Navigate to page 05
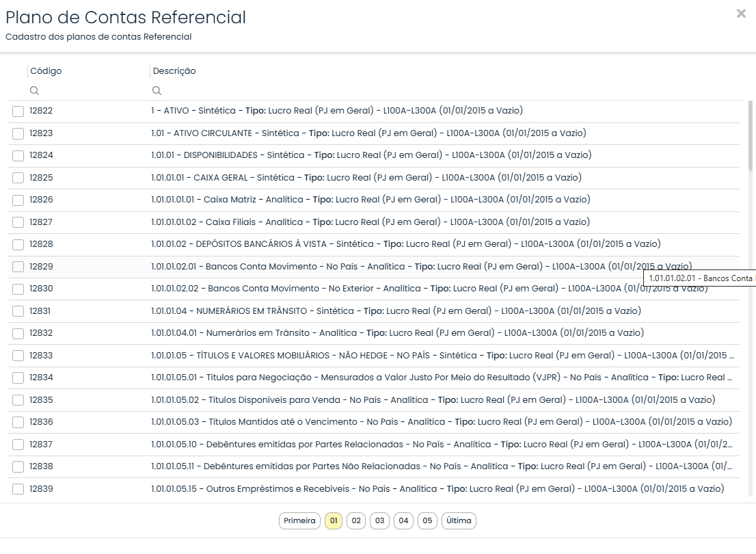756x554 pixels. [428, 520]
